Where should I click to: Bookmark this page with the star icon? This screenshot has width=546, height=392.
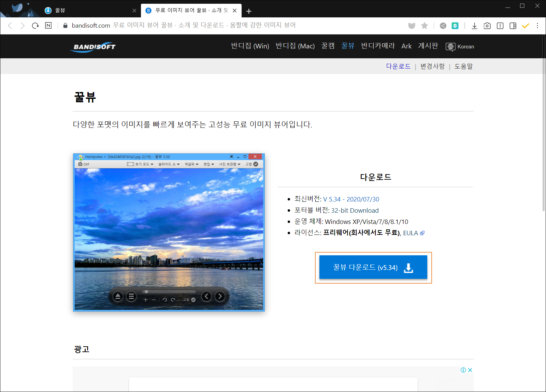click(425, 26)
